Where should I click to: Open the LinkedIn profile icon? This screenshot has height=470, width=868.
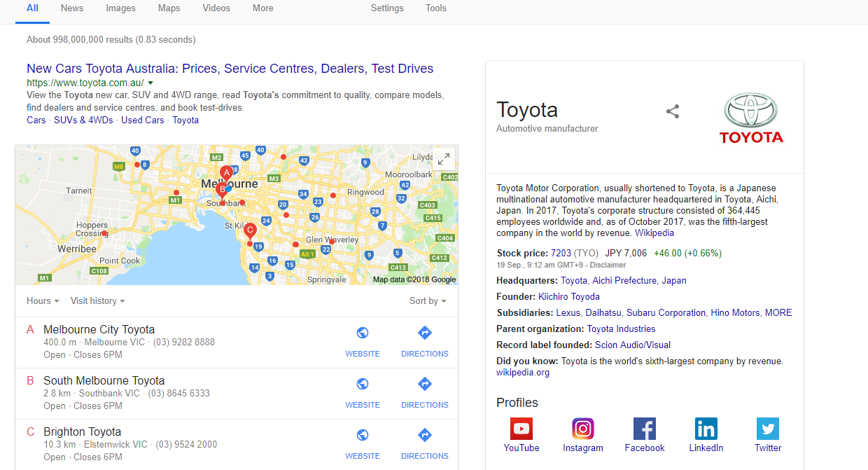coord(706,429)
